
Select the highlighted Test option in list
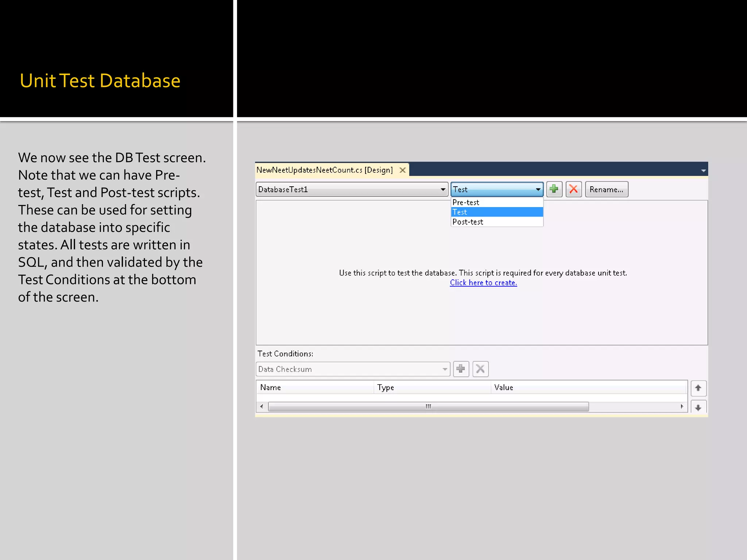(497, 212)
